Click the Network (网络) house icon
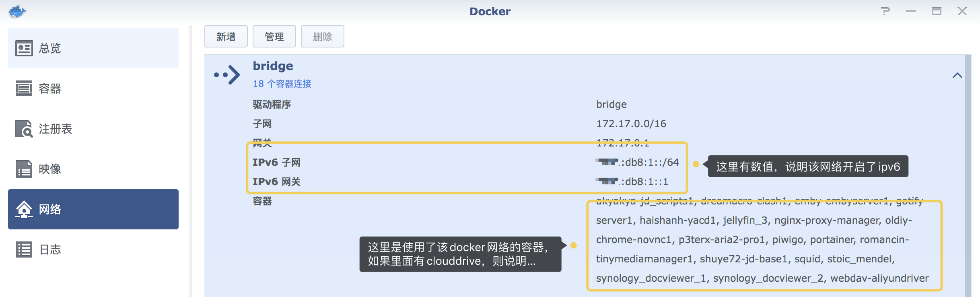 pyautogui.click(x=24, y=209)
